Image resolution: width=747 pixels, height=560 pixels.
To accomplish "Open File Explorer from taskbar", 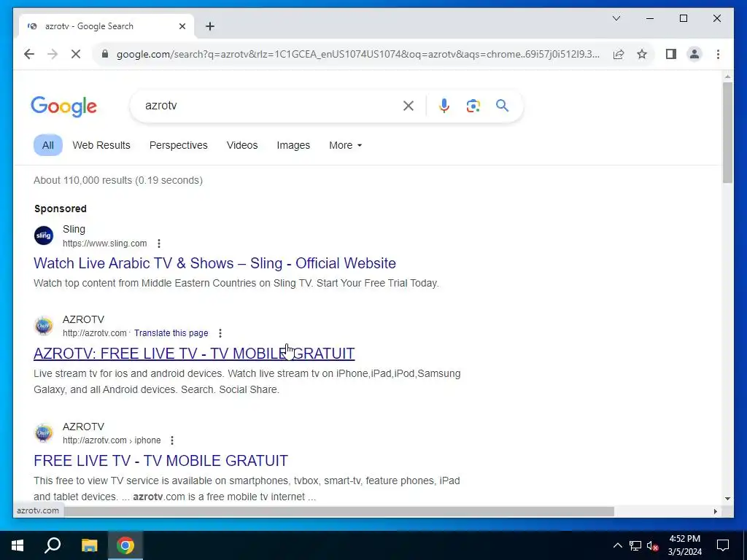I will click(x=89, y=545).
